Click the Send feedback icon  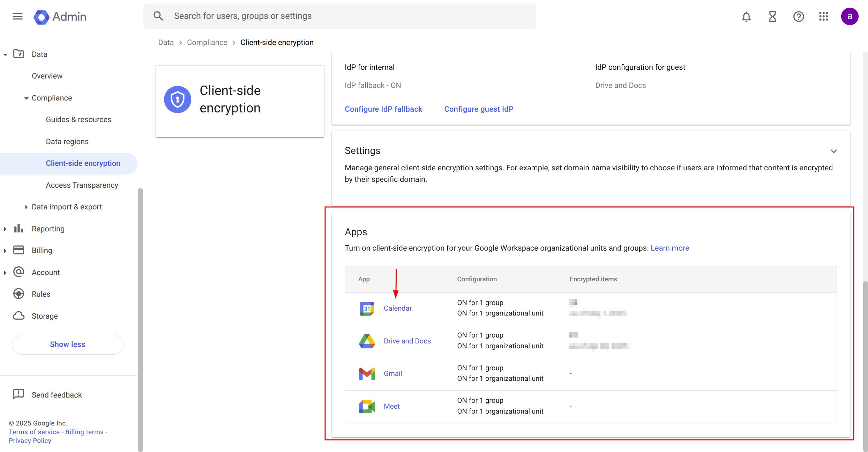pos(18,394)
